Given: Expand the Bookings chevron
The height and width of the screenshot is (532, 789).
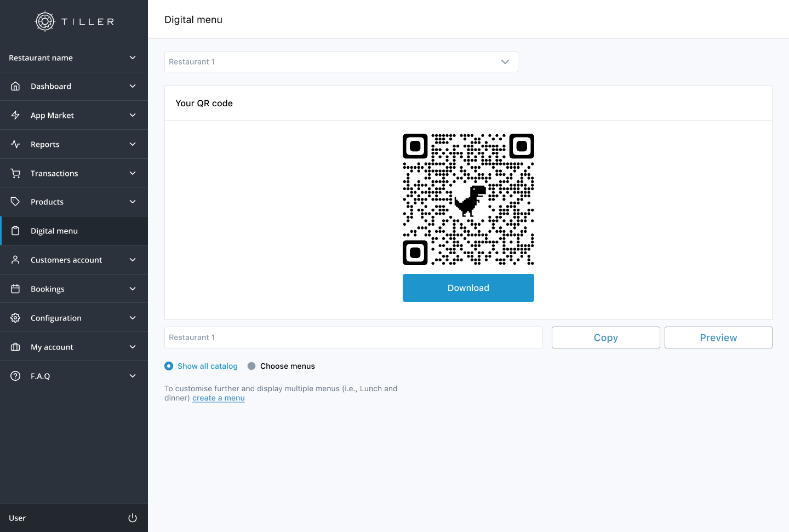Looking at the screenshot, I should [133, 289].
